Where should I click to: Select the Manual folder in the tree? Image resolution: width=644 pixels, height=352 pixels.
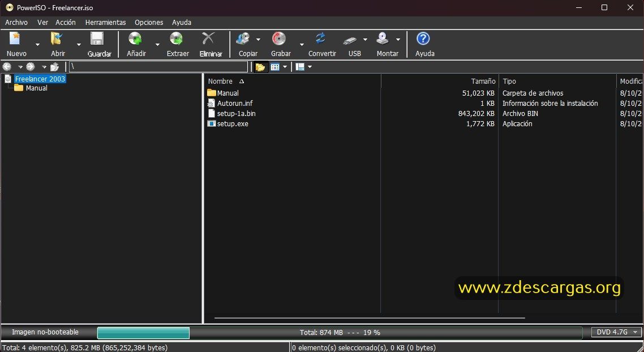(x=37, y=88)
